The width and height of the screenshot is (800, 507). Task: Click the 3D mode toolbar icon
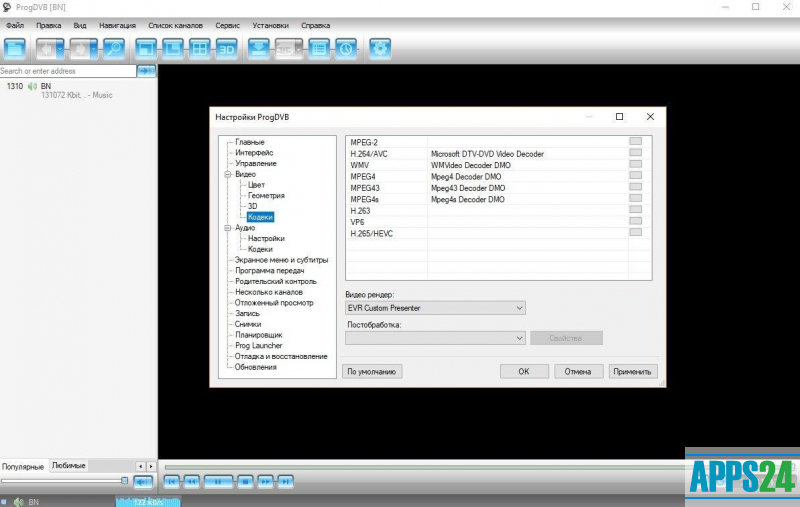pos(226,48)
